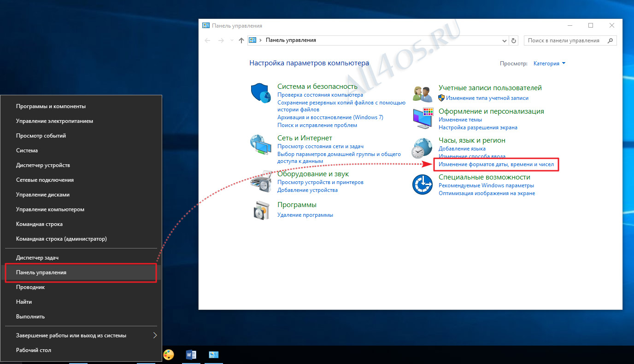Open Специальные возможности category link
Image resolution: width=634 pixels, height=364 pixels.
(x=484, y=177)
